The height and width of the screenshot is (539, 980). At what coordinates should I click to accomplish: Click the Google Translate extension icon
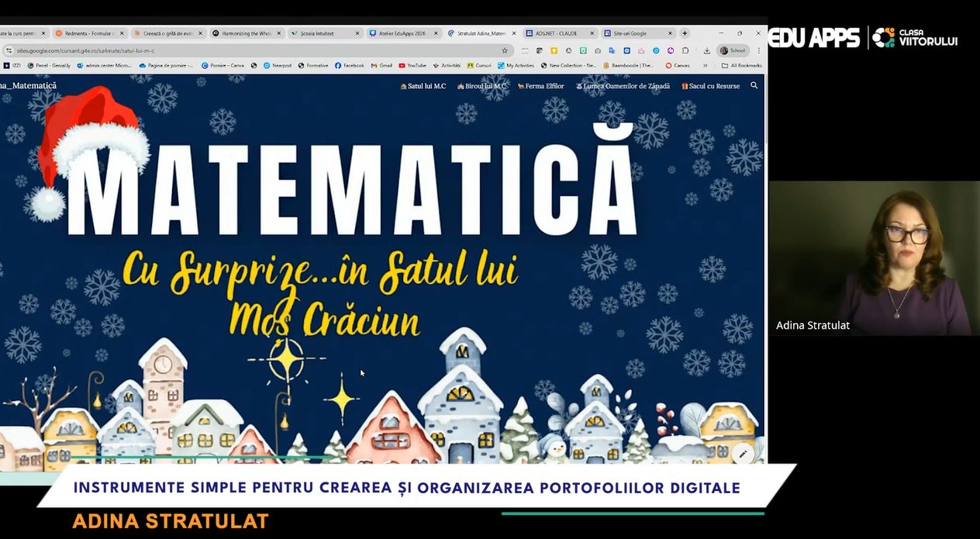(612, 50)
